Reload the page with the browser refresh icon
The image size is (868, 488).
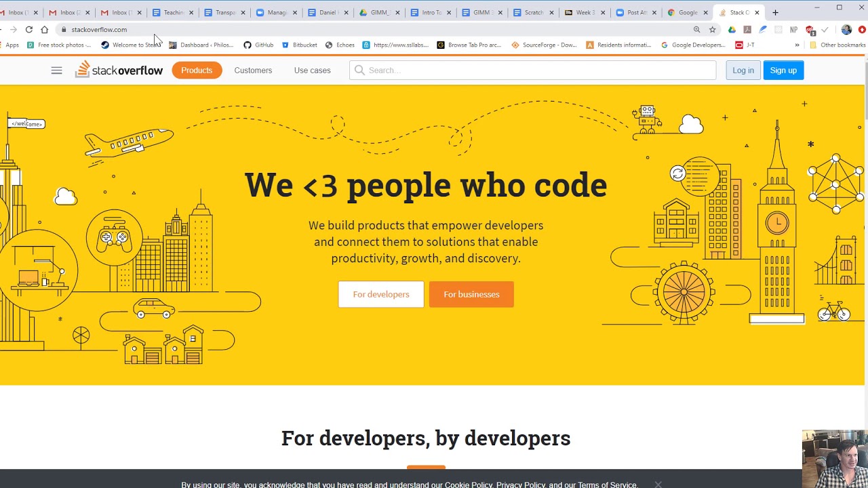click(x=29, y=30)
